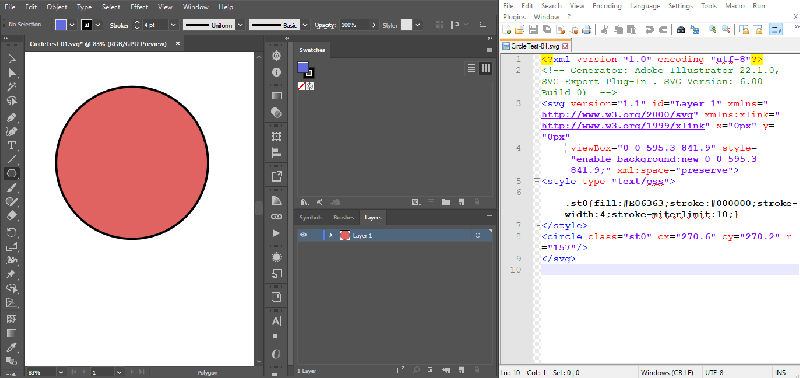Click the New file icon in Notepad++

point(507,30)
